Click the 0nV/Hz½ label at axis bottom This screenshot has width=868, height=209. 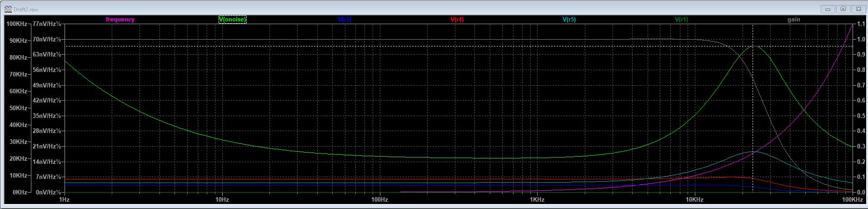[46, 192]
